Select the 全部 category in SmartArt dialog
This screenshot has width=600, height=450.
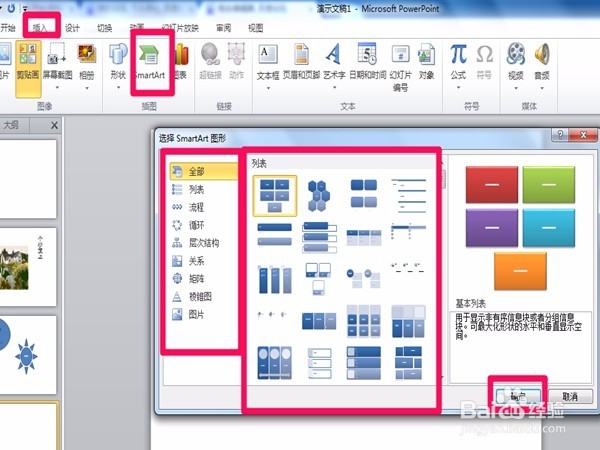point(204,171)
